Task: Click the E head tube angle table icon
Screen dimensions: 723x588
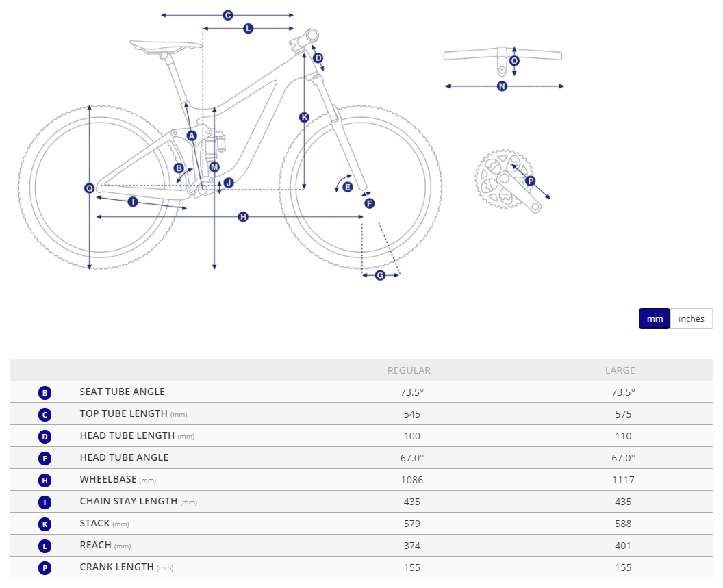Action: tap(45, 459)
